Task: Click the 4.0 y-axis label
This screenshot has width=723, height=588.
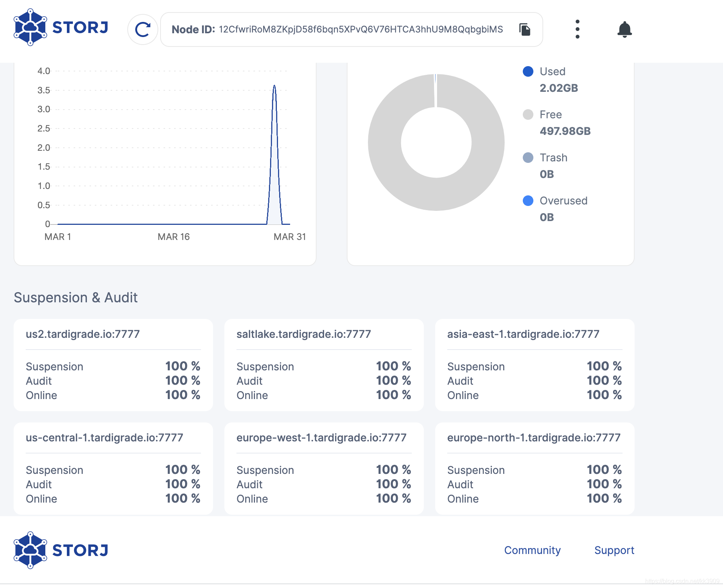Action: 44,71
